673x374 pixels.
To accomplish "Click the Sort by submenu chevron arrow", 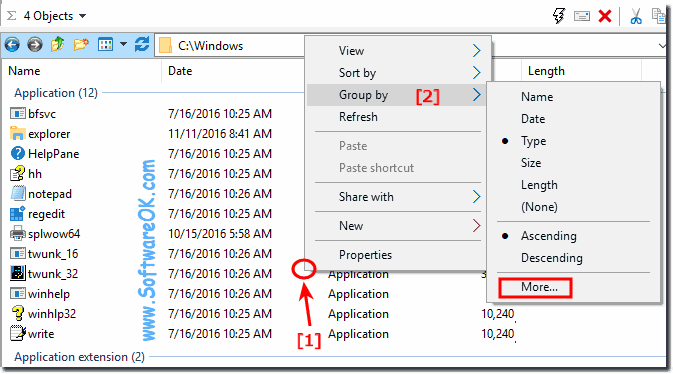I will point(476,73).
